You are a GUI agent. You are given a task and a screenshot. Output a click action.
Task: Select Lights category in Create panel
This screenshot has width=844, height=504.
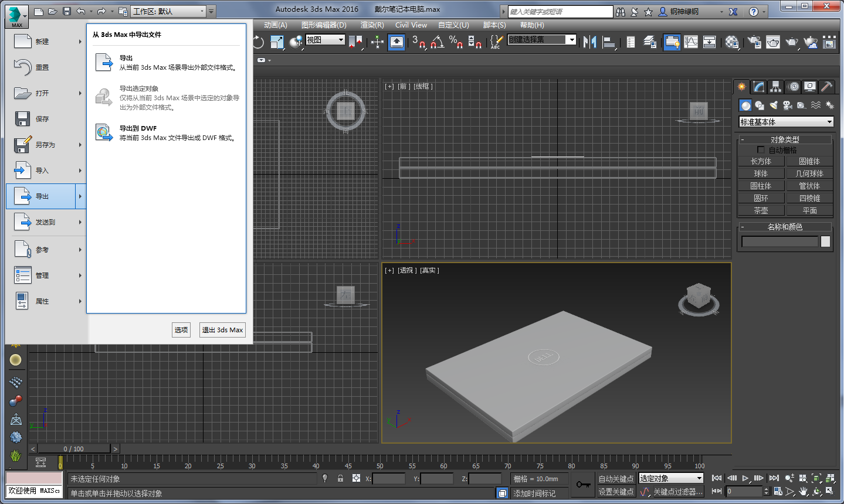pos(774,105)
